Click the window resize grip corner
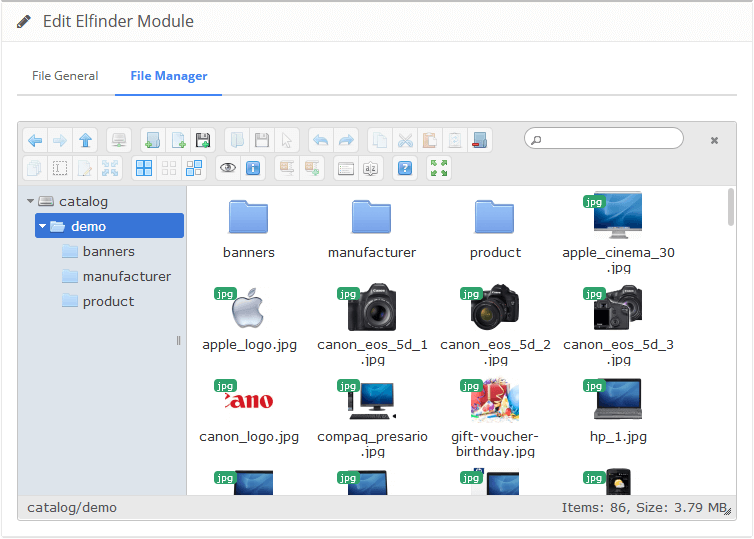Image resolution: width=754 pixels, height=539 pixels. (728, 512)
